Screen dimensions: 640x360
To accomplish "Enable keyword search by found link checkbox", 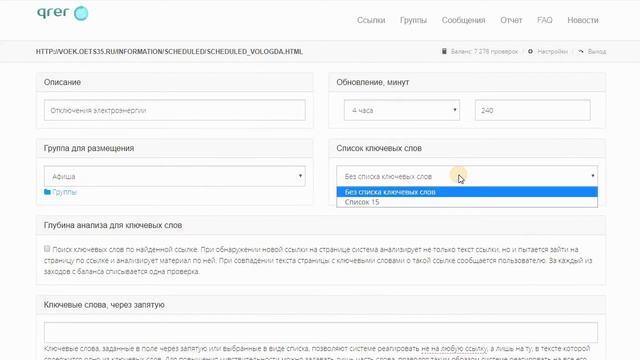I will [47, 249].
